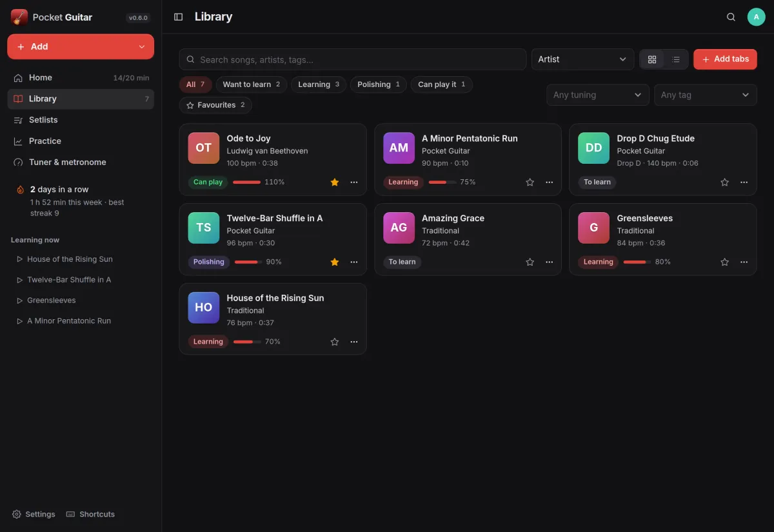Focus the Search songs, artists, tags field
This screenshot has height=532, width=774.
[353, 59]
